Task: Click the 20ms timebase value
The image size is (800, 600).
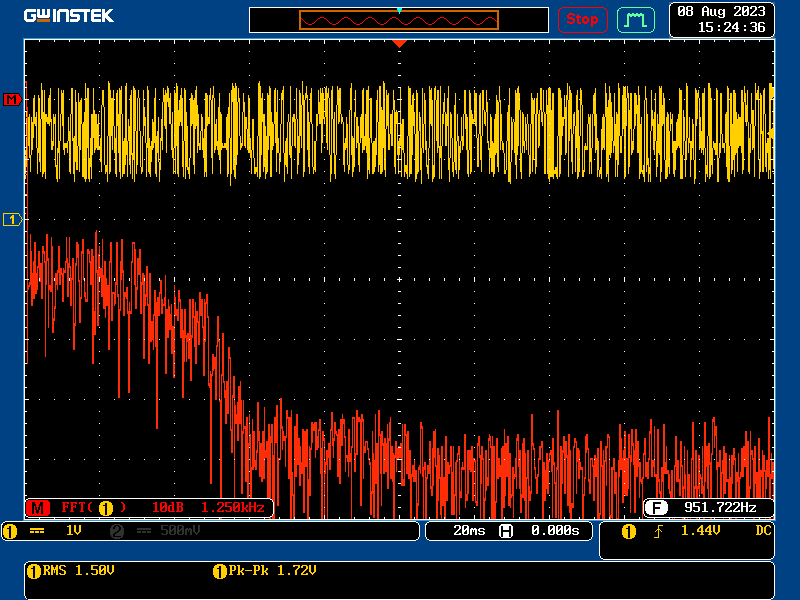Action: pyautogui.click(x=469, y=531)
